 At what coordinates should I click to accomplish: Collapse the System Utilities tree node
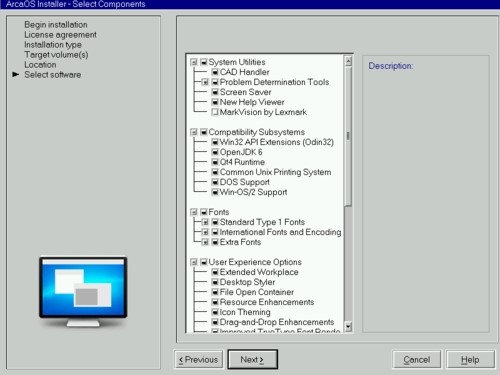click(x=194, y=62)
